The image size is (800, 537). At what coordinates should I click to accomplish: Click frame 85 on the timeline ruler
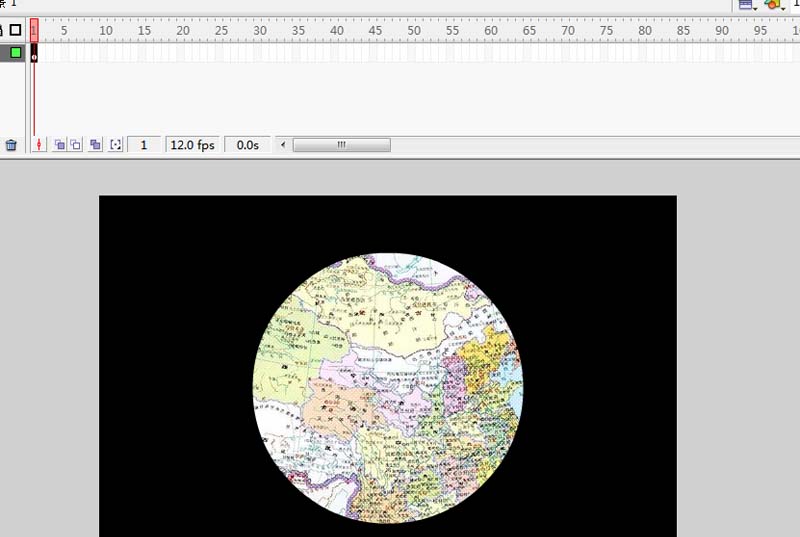click(684, 31)
